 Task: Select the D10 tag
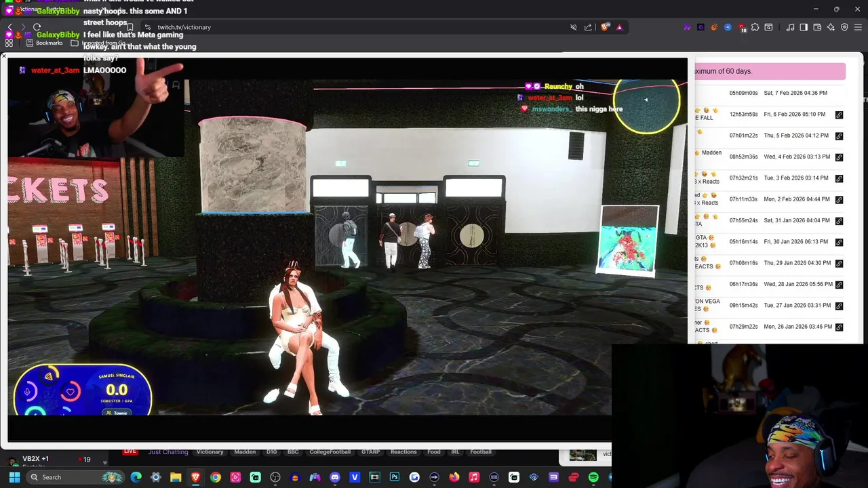271,452
